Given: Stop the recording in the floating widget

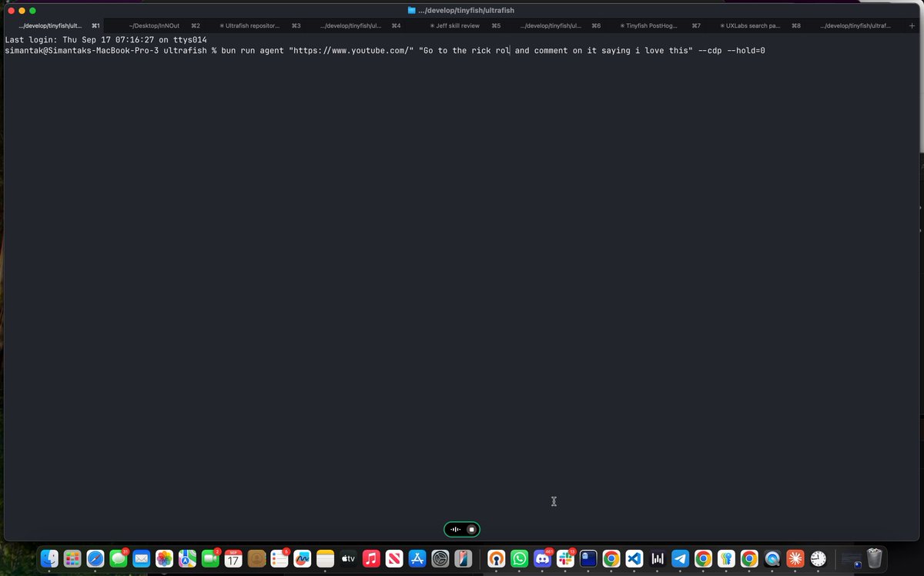Looking at the screenshot, I should 471,529.
